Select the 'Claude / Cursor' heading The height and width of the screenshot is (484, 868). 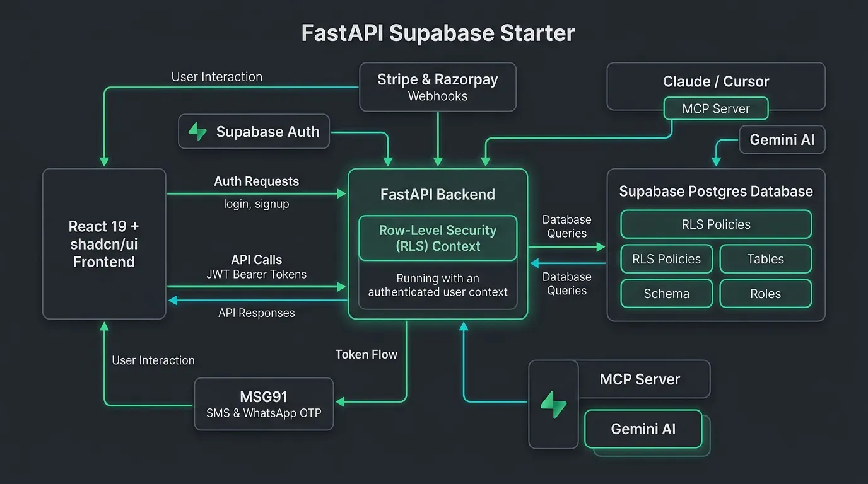point(716,81)
